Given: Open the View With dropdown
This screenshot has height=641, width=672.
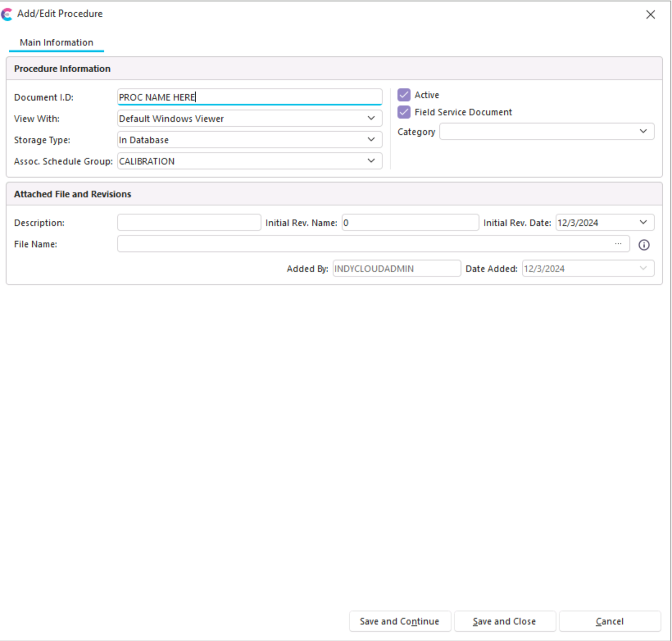Looking at the screenshot, I should coord(371,118).
